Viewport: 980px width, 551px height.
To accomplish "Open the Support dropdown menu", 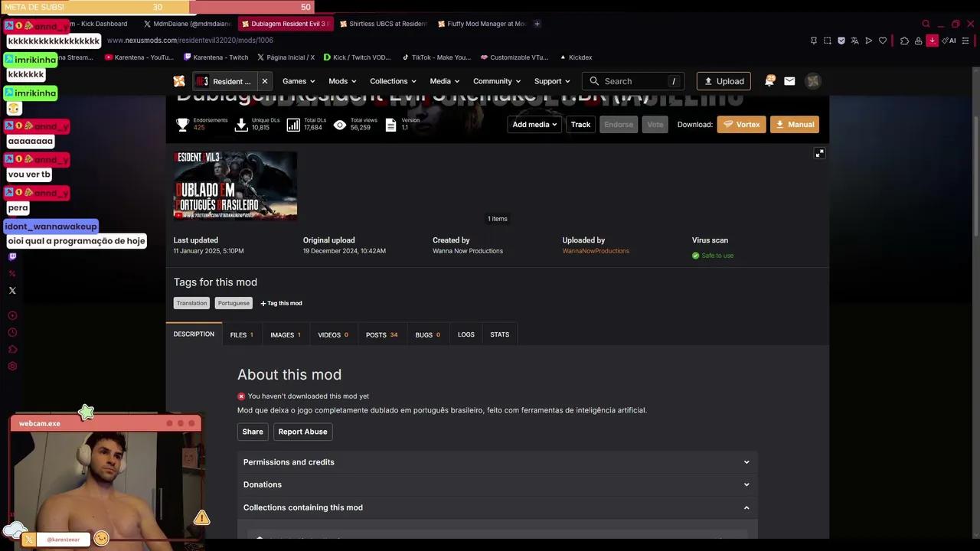I will point(552,81).
